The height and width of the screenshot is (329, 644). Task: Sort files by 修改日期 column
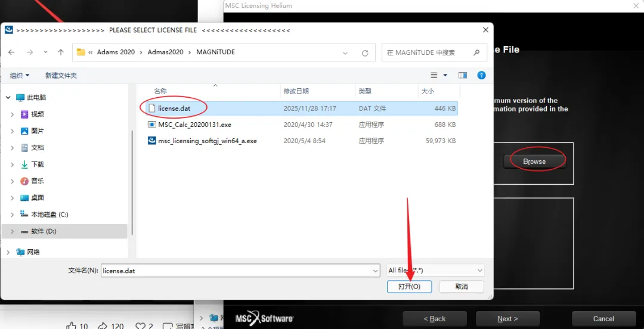point(296,91)
